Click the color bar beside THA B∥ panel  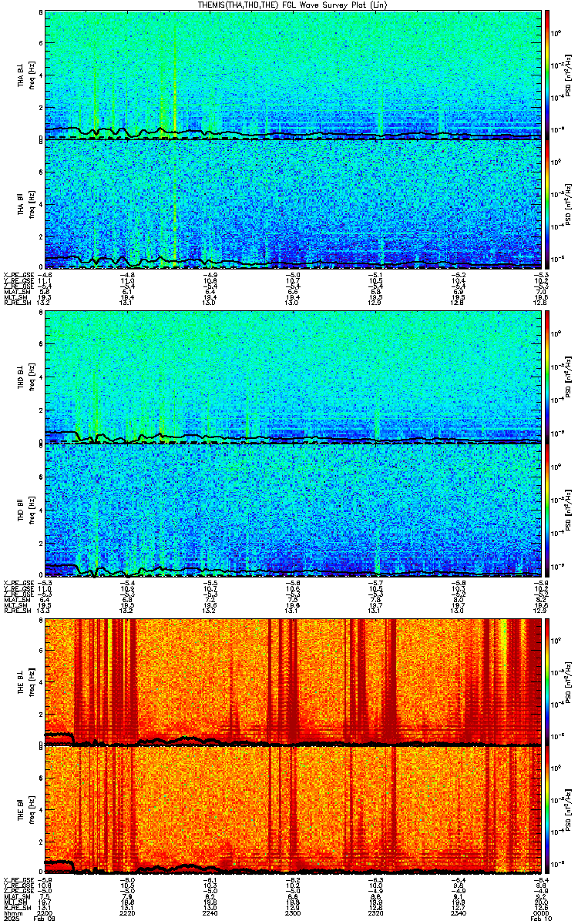(x=549, y=205)
